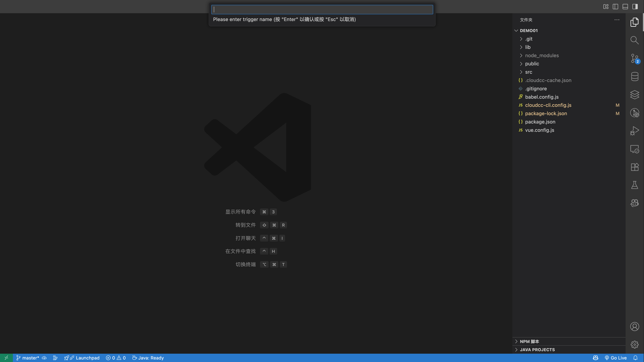
Task: Open the Run and Debug view
Action: coord(634,131)
